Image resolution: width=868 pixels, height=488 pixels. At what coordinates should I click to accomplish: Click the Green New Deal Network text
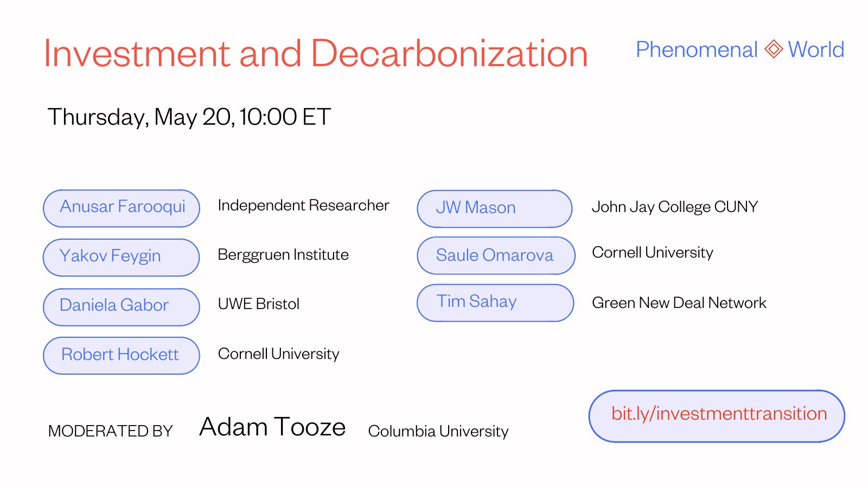pyautogui.click(x=679, y=303)
